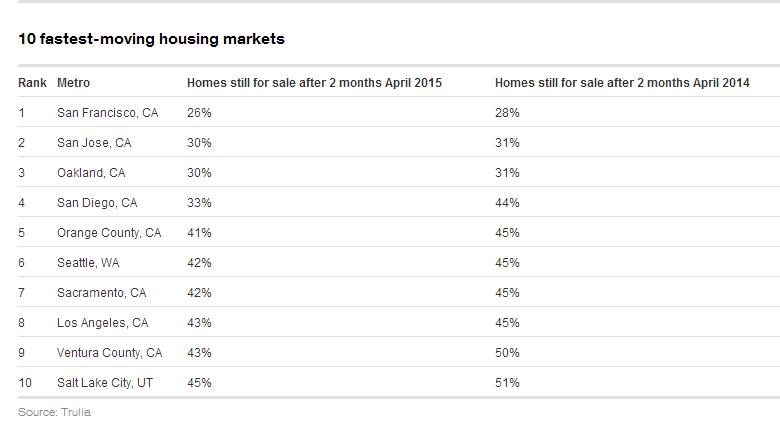Click Oakland, CA in the table
780x432 pixels.
coord(92,173)
